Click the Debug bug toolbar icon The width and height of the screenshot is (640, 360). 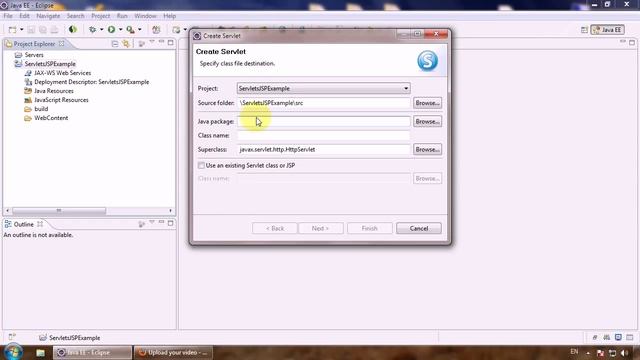coord(93,29)
